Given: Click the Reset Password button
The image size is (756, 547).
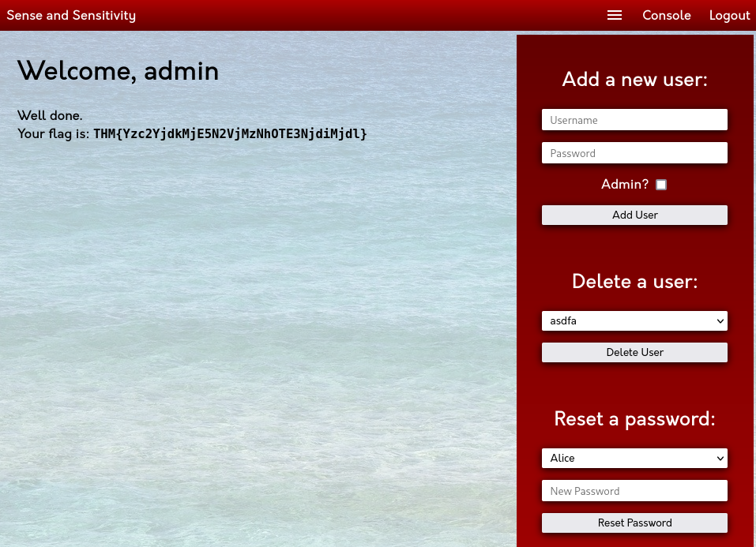Looking at the screenshot, I should coord(634,523).
